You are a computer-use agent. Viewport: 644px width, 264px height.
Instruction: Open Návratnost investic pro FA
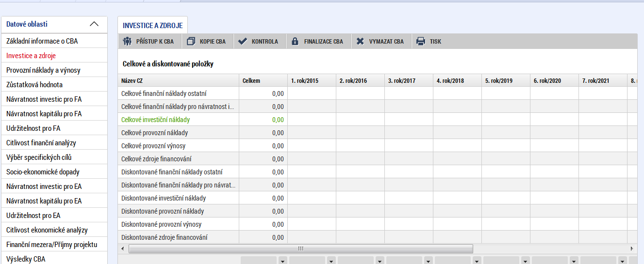click(54, 99)
